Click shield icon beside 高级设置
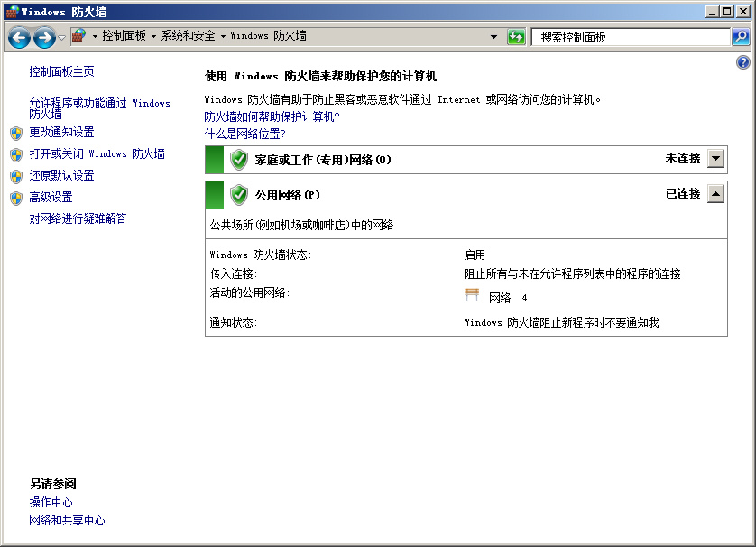756x547 pixels. pos(16,199)
